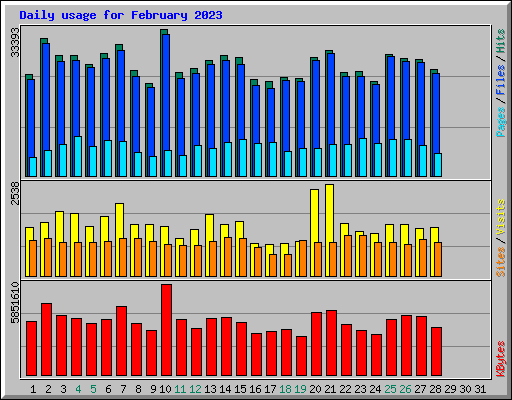Click the blue files bar for day 28
The height and width of the screenshot is (400, 512).
pyautogui.click(x=436, y=113)
